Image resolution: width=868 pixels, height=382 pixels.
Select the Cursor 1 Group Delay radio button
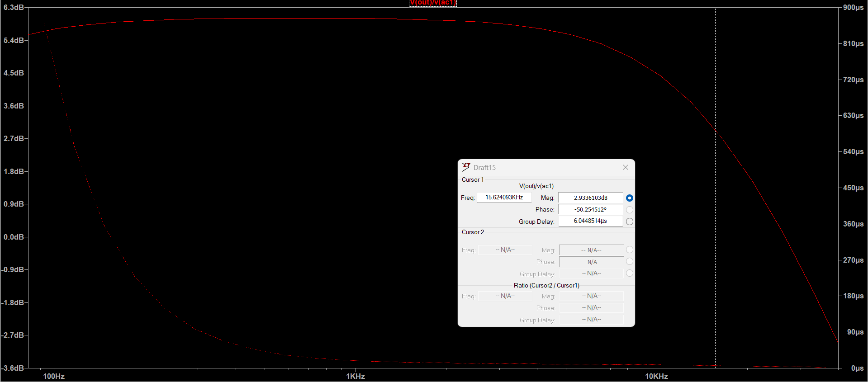click(629, 222)
